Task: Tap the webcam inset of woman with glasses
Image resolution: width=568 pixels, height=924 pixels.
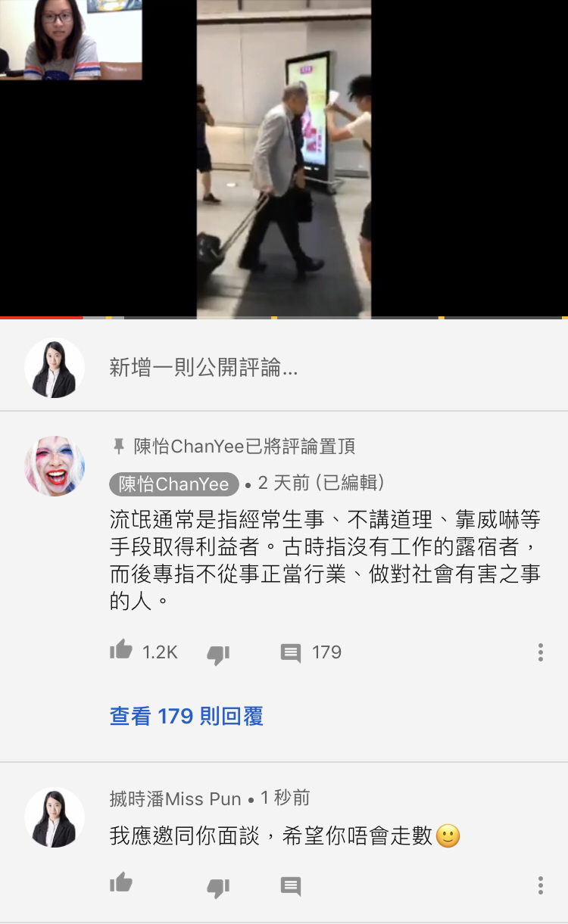Action: pyautogui.click(x=71, y=39)
